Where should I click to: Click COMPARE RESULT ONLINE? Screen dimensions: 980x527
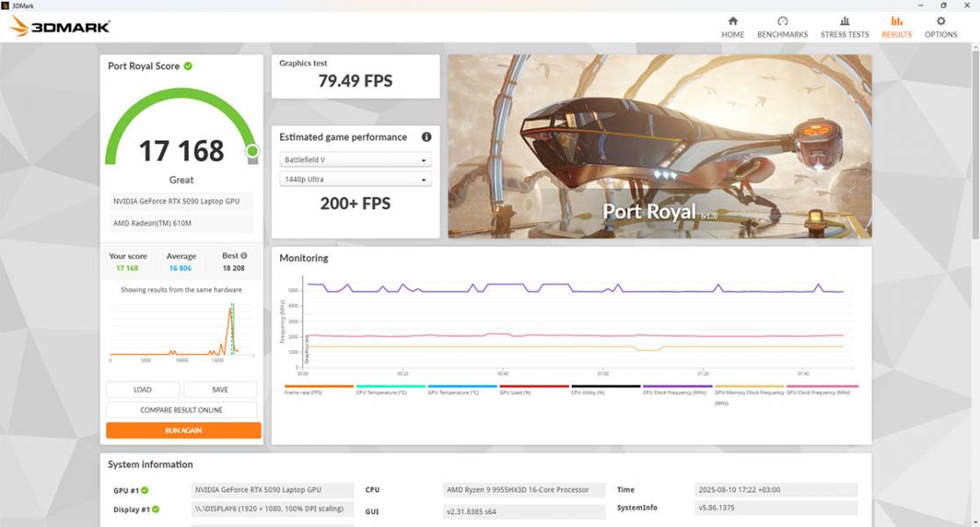pos(181,409)
